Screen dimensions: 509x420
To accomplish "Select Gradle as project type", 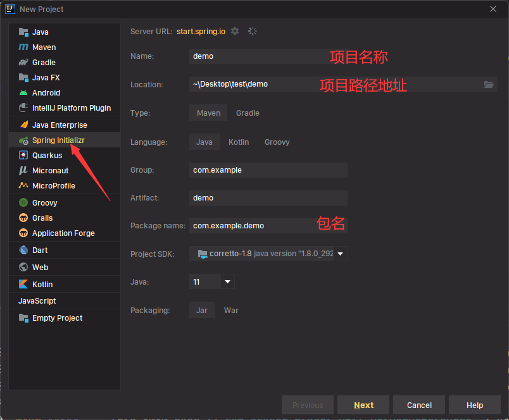I will 248,113.
